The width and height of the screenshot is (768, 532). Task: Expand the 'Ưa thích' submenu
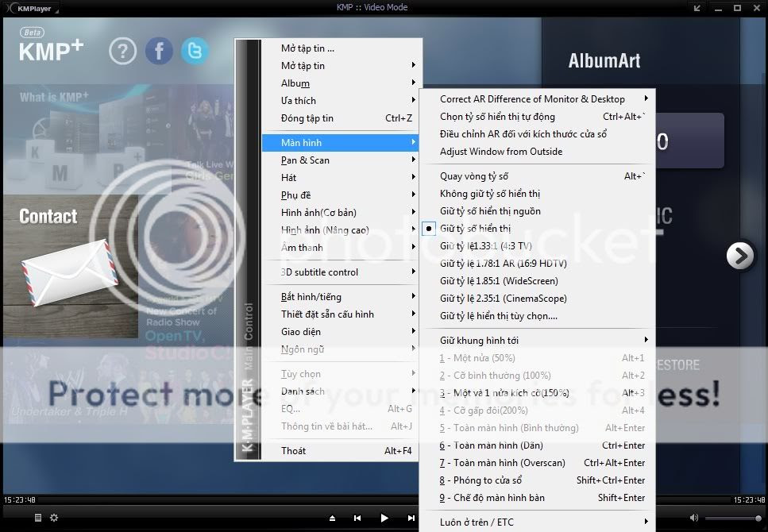(x=341, y=100)
